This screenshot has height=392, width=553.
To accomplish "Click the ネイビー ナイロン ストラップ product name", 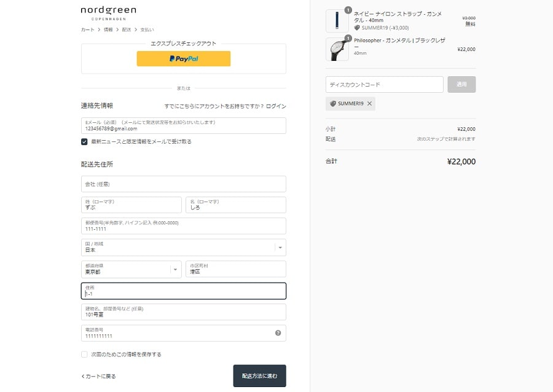I will [398, 17].
